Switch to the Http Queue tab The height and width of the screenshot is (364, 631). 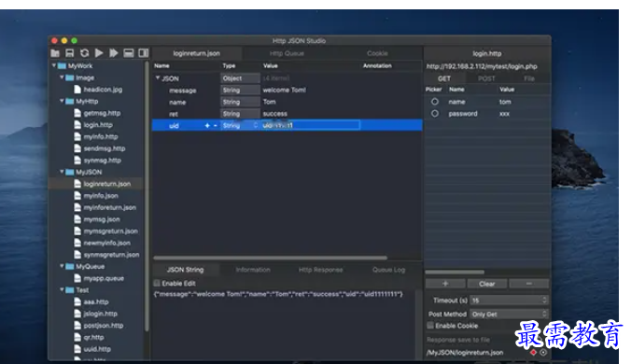pyautogui.click(x=287, y=53)
